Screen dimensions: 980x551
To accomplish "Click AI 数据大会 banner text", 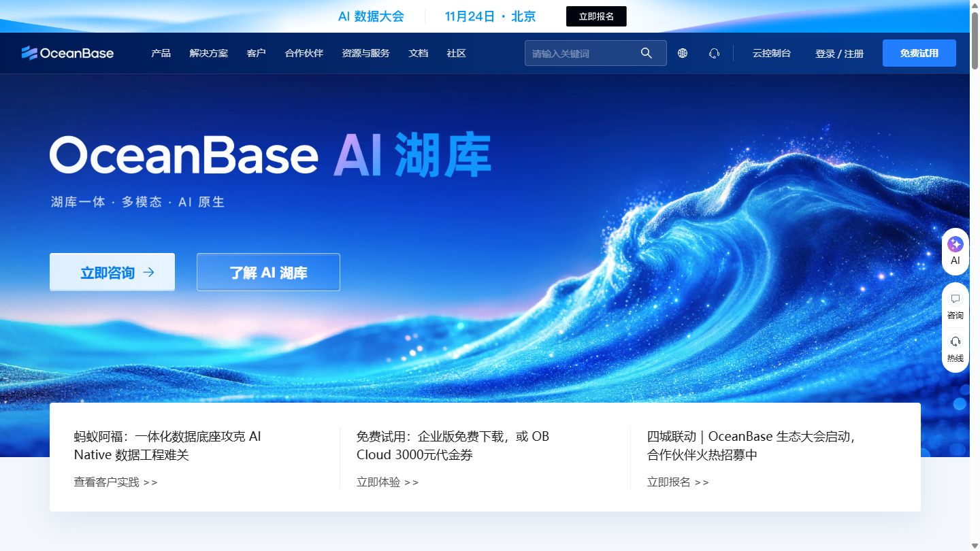I will 371,16.
